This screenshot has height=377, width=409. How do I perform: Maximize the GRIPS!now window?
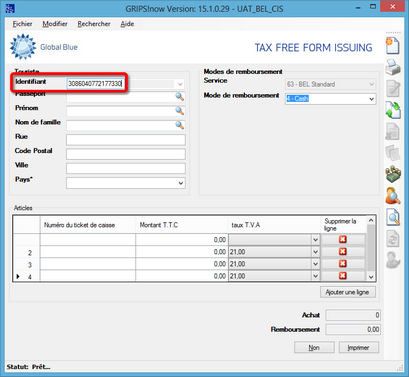pos(373,7)
